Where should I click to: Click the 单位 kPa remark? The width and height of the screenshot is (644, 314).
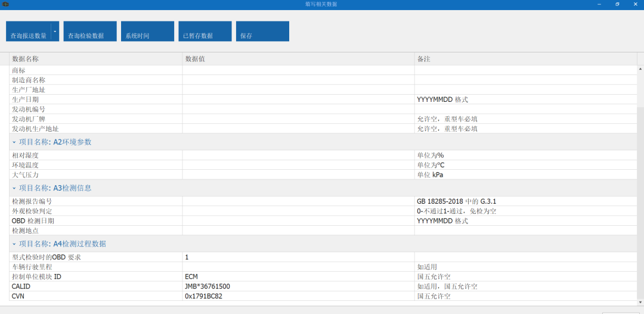tap(431, 175)
